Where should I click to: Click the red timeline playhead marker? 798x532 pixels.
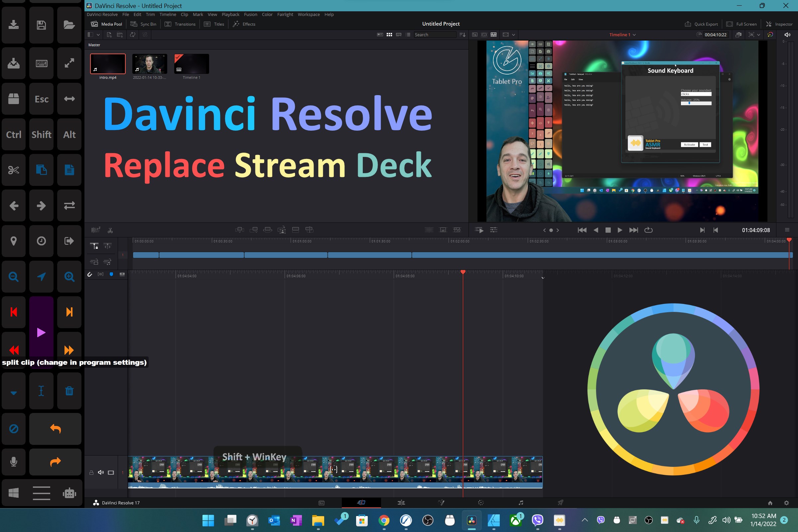(x=463, y=272)
